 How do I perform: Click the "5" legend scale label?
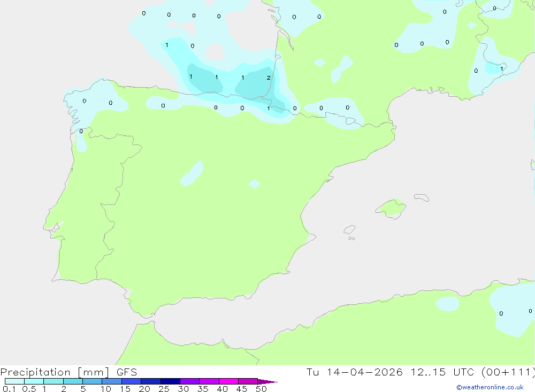click(83, 389)
